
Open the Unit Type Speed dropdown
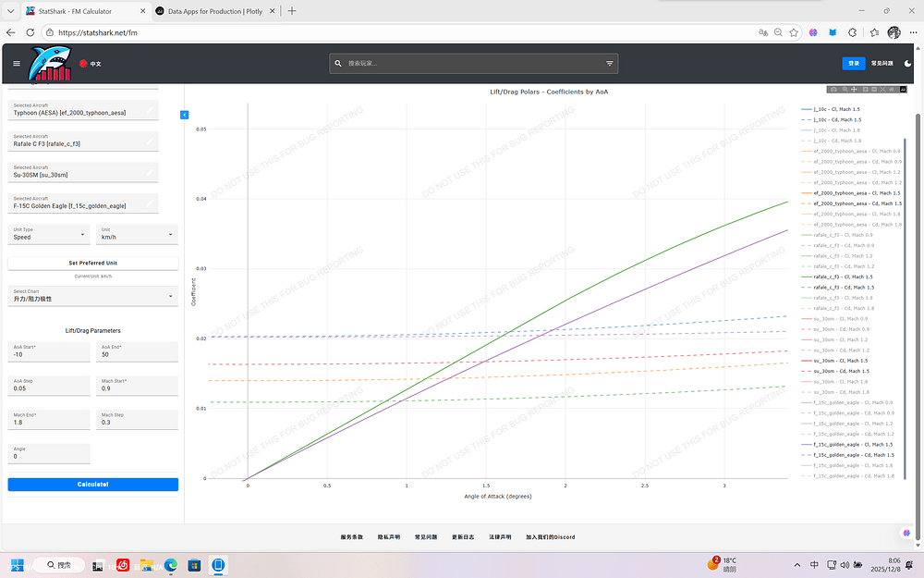pyautogui.click(x=49, y=234)
